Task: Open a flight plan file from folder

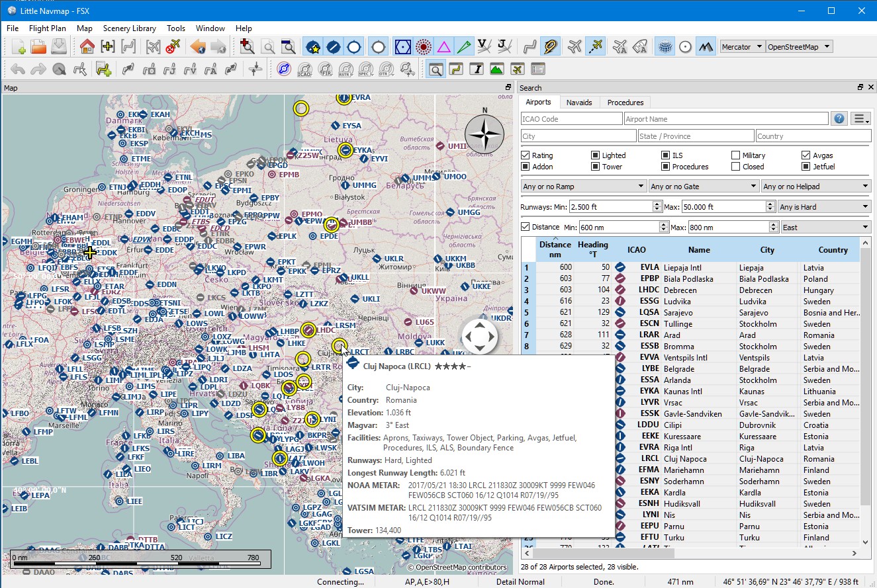Action: click(x=38, y=47)
